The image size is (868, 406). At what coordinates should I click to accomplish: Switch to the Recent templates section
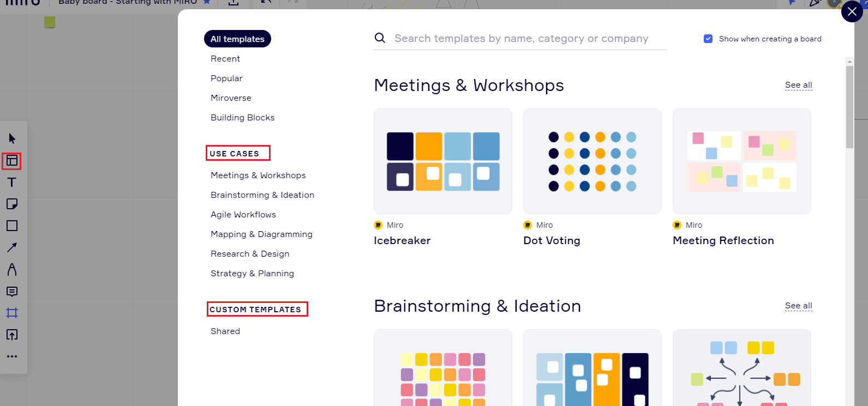pyautogui.click(x=225, y=58)
